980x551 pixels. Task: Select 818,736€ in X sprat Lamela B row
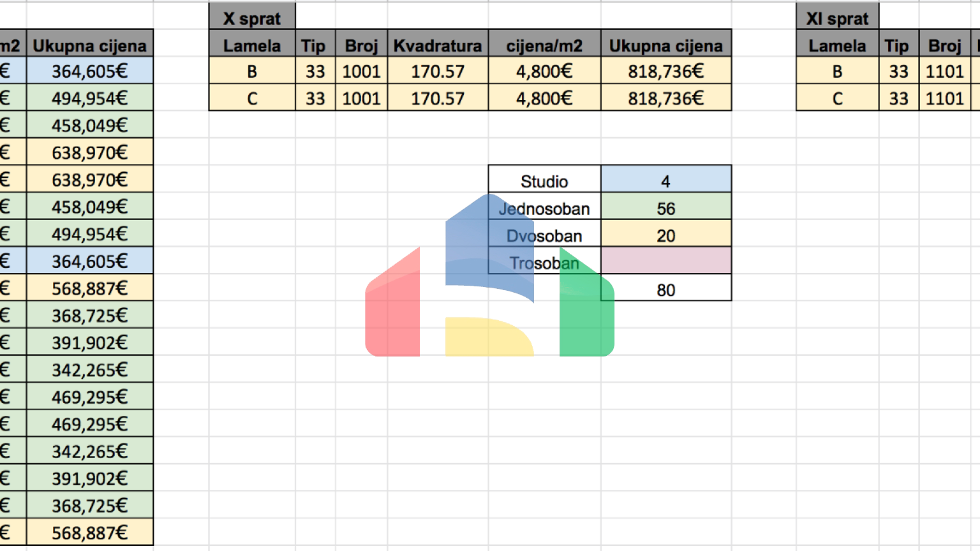[665, 71]
